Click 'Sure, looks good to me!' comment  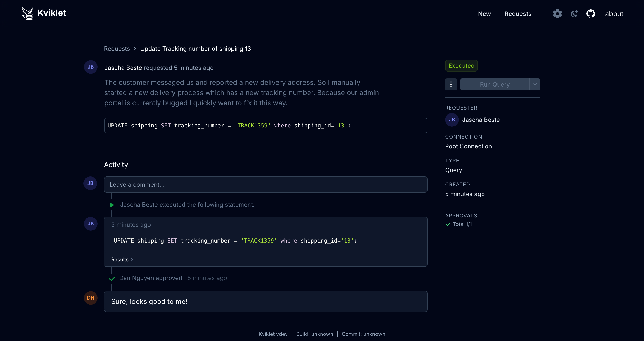[x=149, y=302]
